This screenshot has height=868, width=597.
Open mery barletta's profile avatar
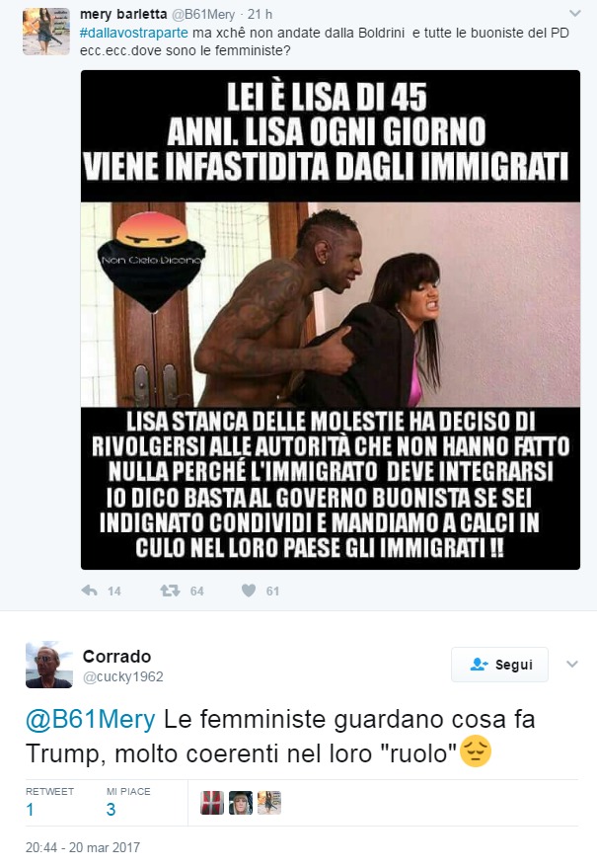[x=46, y=31]
